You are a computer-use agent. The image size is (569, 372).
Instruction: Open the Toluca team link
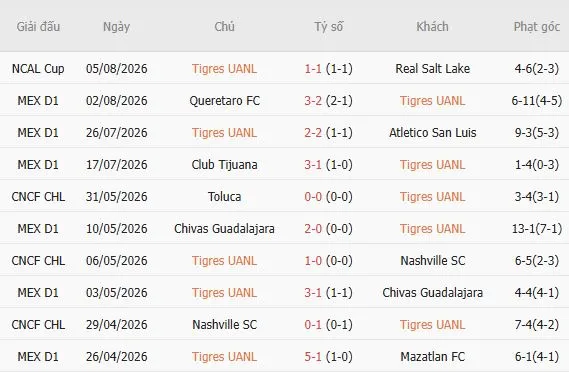point(225,196)
